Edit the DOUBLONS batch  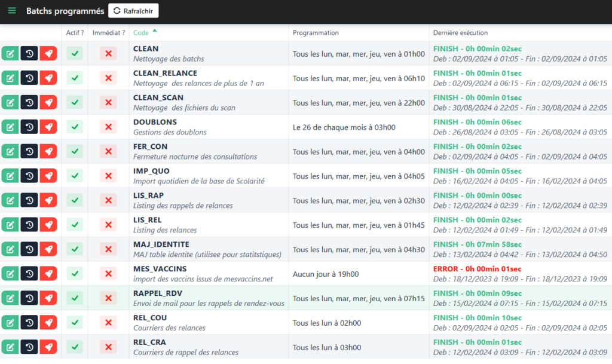(x=10, y=127)
